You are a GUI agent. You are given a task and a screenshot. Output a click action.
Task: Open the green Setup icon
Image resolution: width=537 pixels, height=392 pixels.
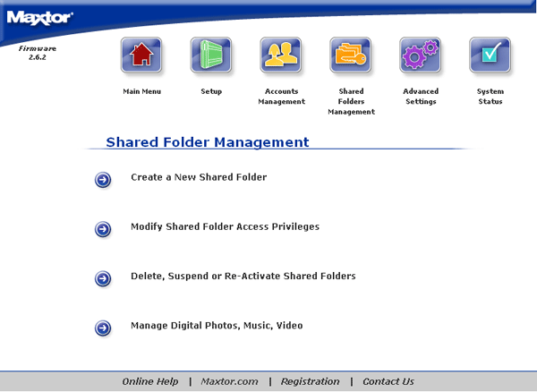pos(211,55)
